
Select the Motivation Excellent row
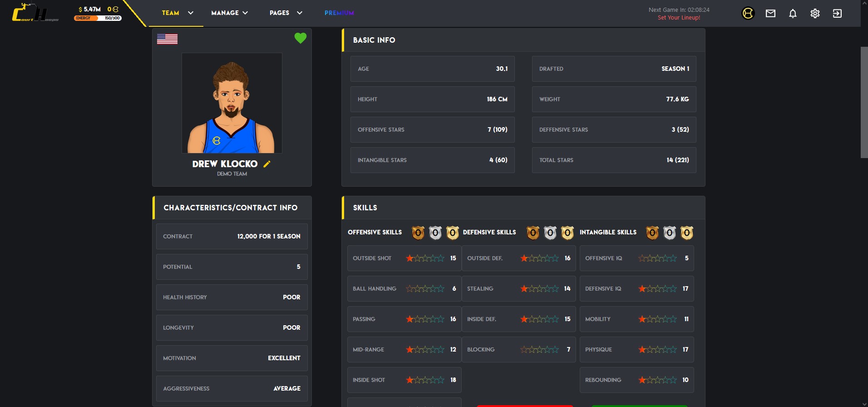[232, 358]
